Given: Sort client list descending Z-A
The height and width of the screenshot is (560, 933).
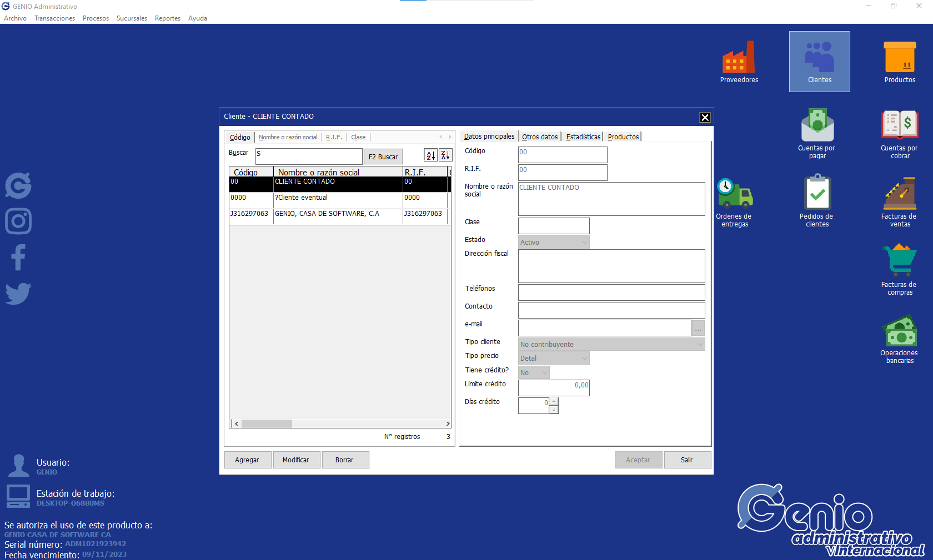Looking at the screenshot, I should 445,156.
